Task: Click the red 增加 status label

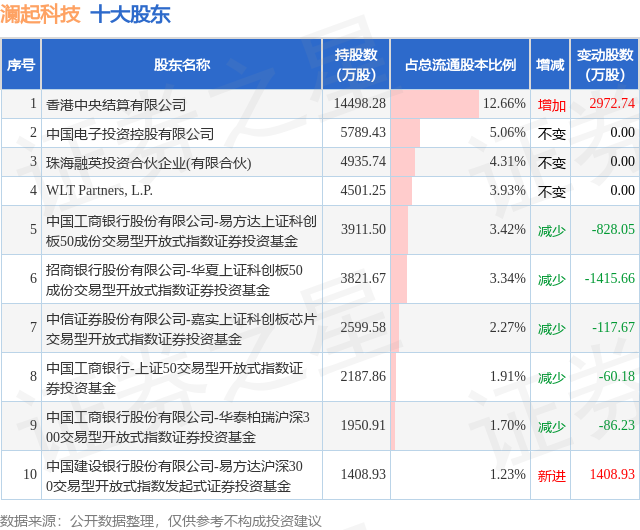Action: (551, 105)
